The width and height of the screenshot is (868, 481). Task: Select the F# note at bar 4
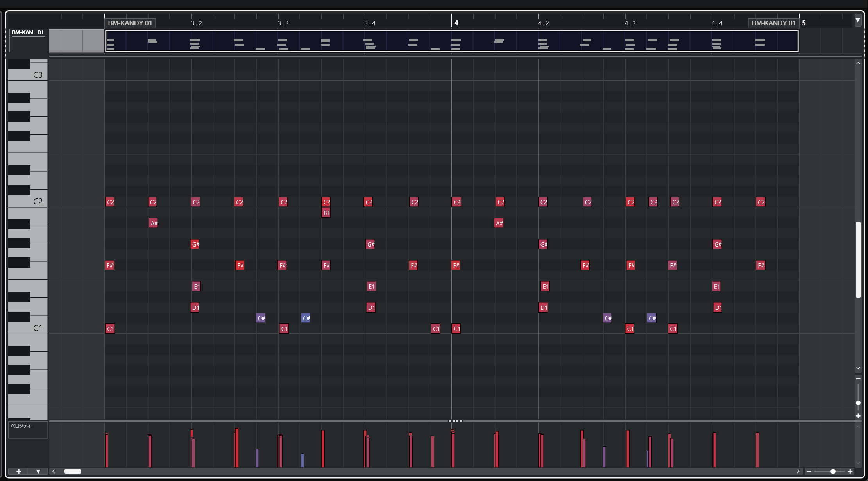pyautogui.click(x=456, y=265)
